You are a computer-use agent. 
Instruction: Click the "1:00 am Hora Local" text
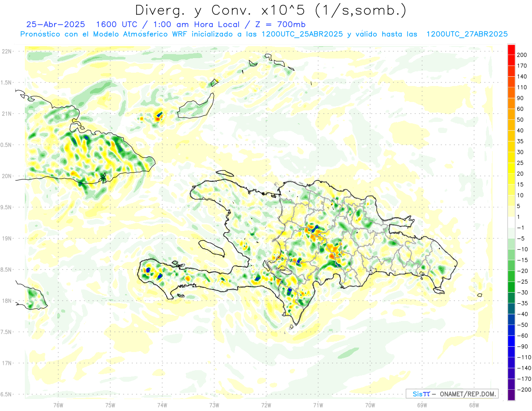pos(191,24)
